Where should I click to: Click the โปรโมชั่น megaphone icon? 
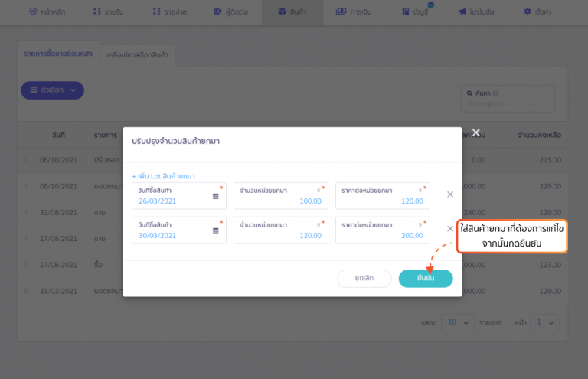462,12
